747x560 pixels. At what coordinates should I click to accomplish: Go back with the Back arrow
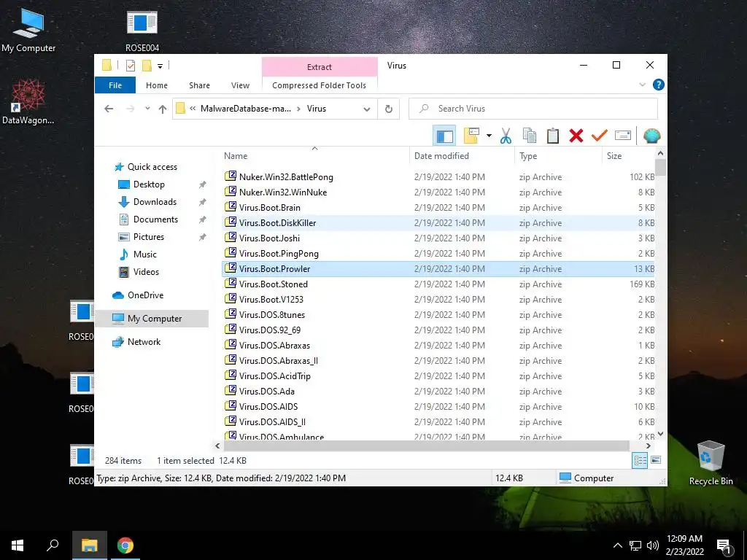(x=109, y=109)
